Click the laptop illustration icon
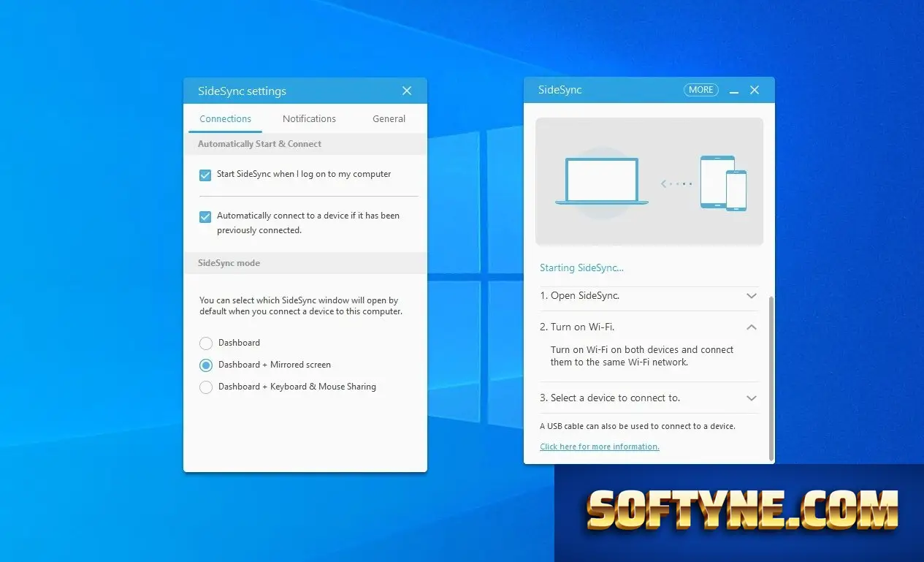Screen dimensions: 924x562 click(602, 181)
